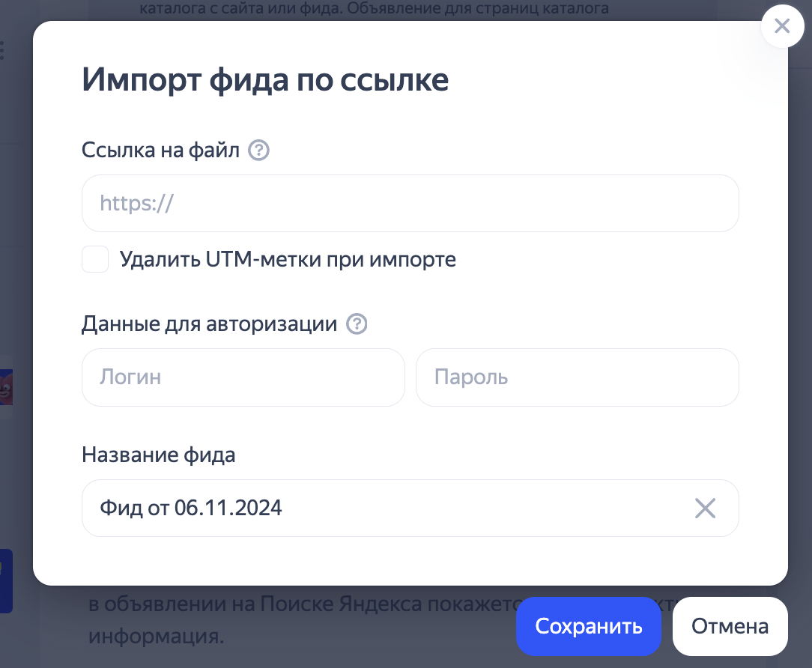The image size is (812, 668).
Task: Enable Удалить UTM-метки при импорте checkbox
Action: [x=95, y=259]
